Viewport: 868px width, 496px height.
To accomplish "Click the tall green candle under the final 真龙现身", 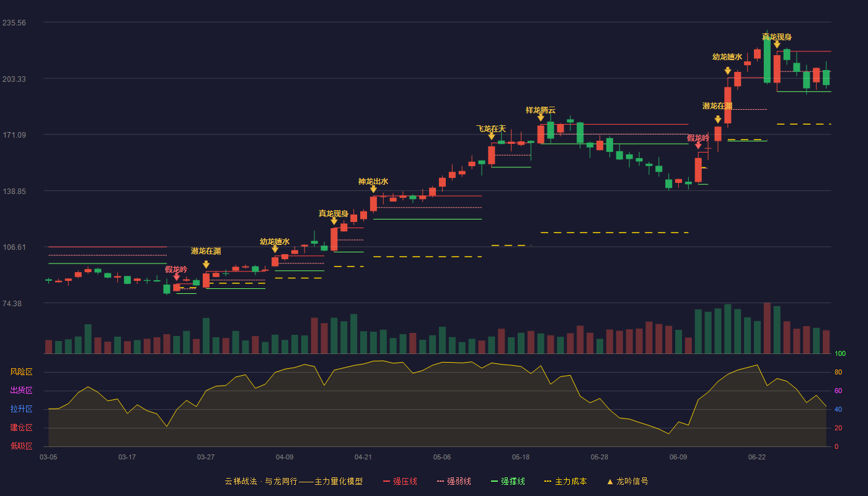I will click(x=767, y=60).
